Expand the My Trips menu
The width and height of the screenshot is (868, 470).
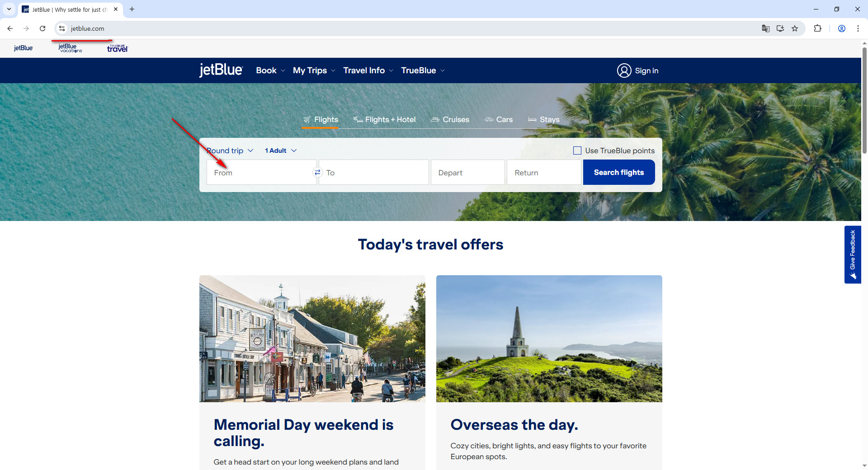tap(314, 70)
